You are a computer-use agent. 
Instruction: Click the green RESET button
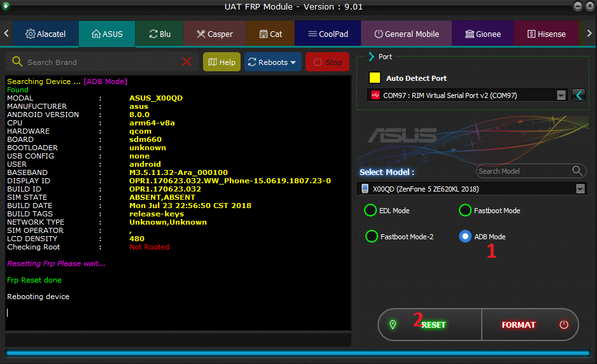point(430,325)
